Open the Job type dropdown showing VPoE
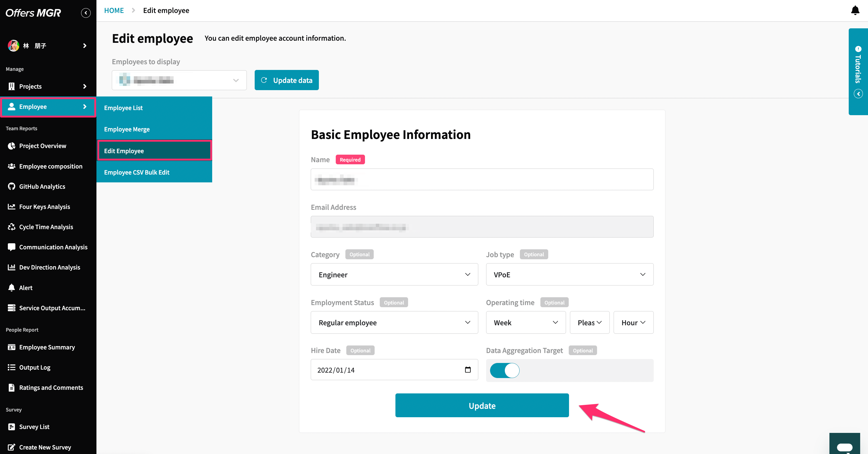 (x=569, y=274)
